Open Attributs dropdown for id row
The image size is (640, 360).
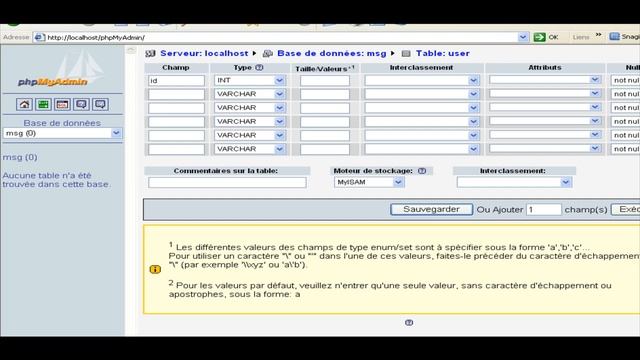(x=545, y=80)
